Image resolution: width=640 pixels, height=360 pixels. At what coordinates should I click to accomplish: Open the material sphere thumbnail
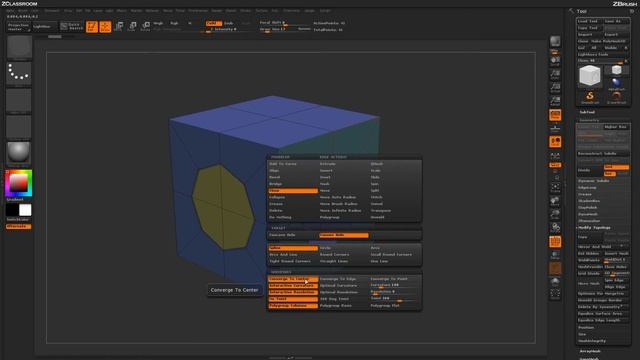coord(19,152)
